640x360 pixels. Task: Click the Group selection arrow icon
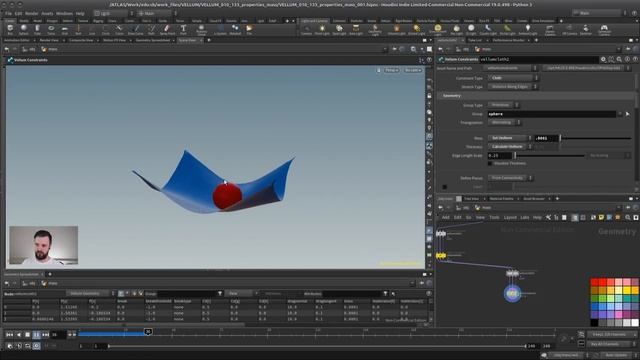point(627,114)
